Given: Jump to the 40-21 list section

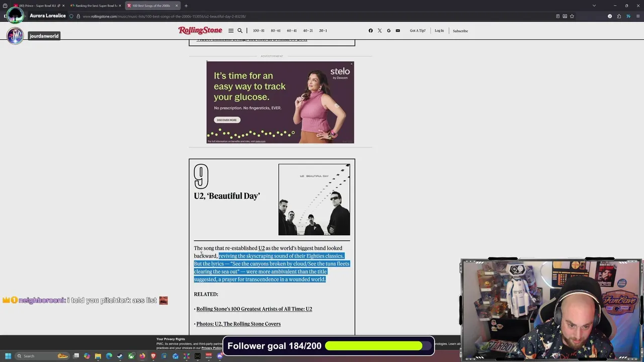Looking at the screenshot, I should tap(308, 31).
